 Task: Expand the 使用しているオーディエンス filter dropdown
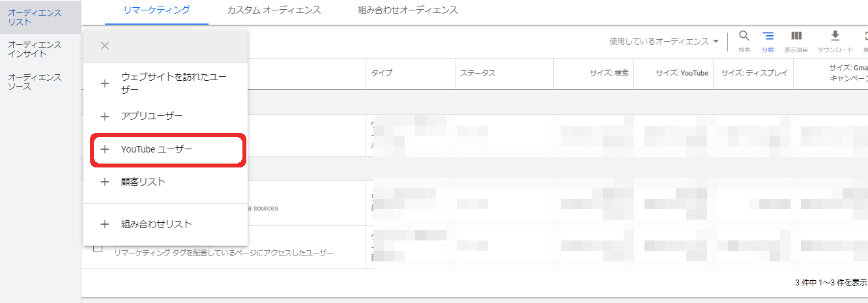coord(664,41)
